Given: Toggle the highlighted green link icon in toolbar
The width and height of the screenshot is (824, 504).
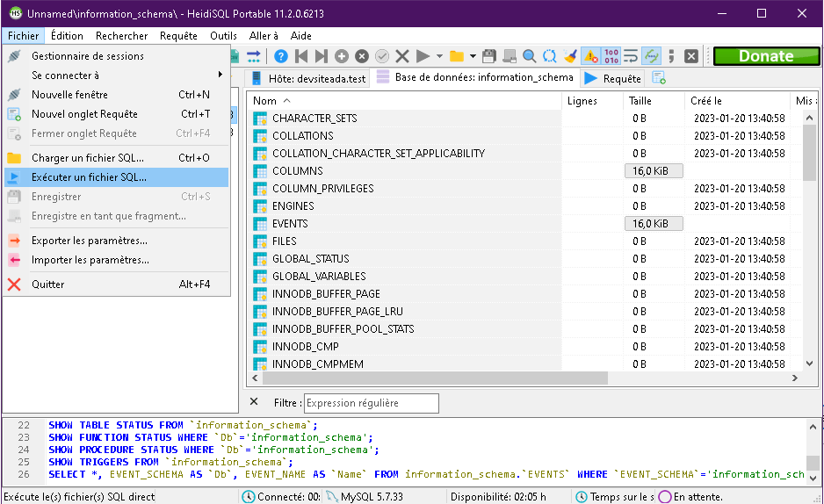Looking at the screenshot, I should 651,56.
